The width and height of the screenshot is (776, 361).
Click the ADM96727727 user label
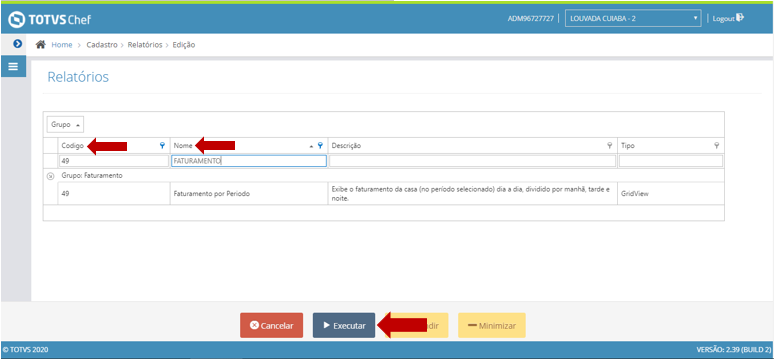[x=531, y=19]
